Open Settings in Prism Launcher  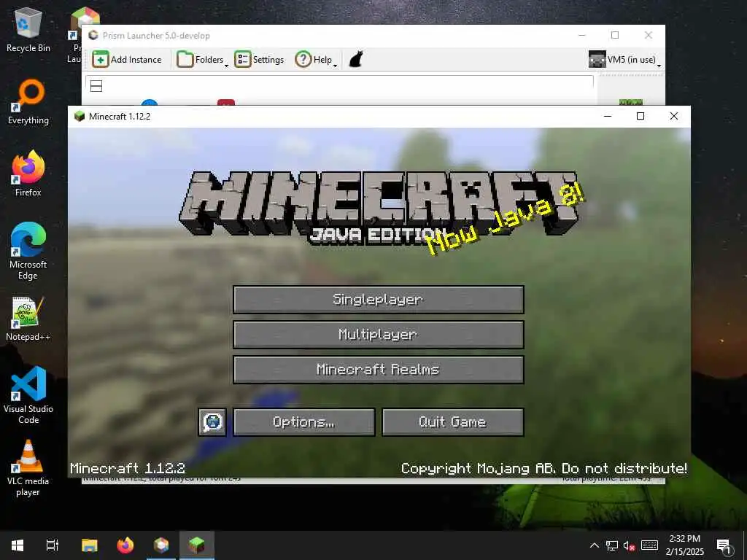tap(259, 60)
